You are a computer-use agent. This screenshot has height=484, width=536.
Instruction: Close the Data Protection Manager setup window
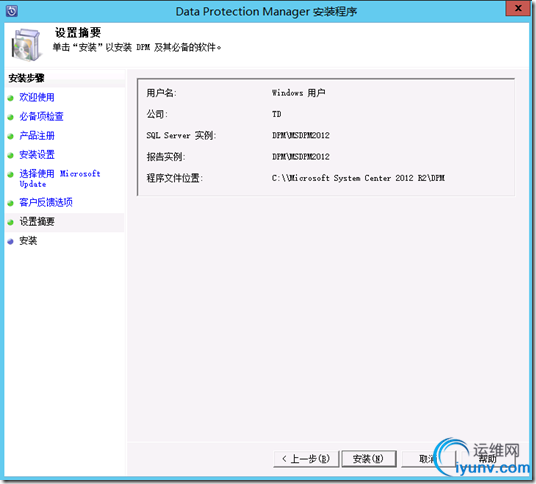coord(518,8)
